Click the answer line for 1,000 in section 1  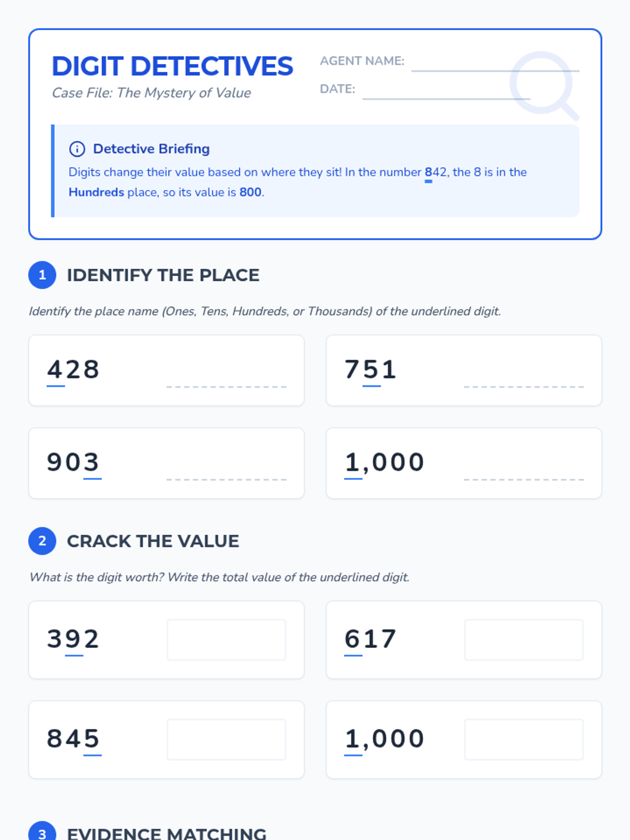[x=524, y=479]
